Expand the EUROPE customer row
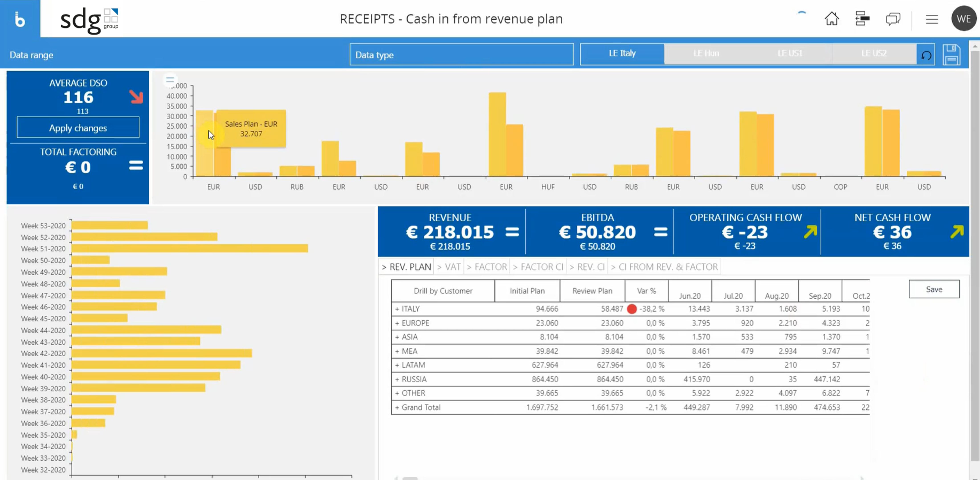The image size is (980, 480). (397, 323)
